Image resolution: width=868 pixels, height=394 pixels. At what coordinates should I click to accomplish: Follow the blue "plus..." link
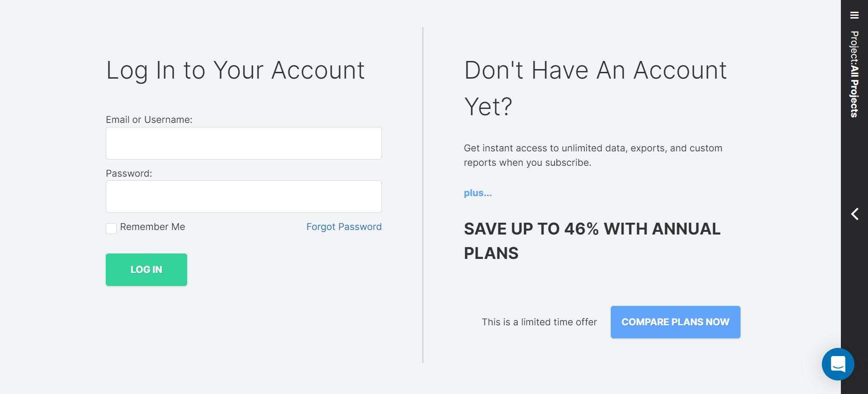477,193
